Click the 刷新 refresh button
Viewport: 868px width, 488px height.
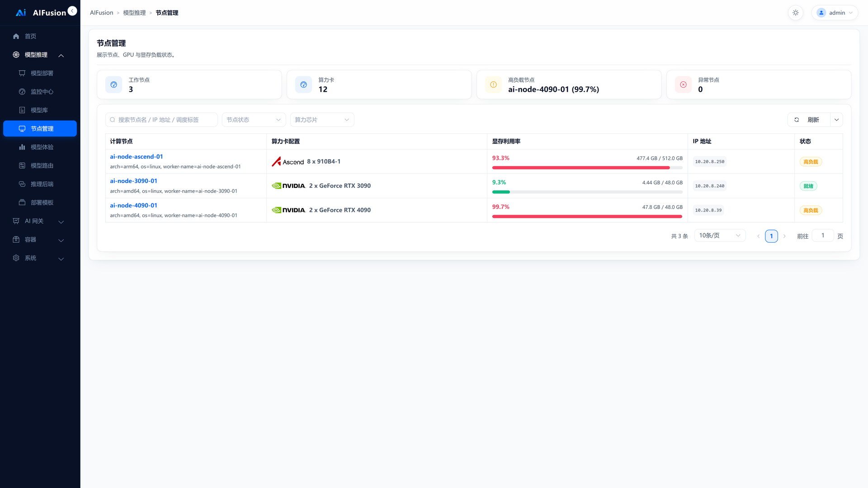pos(809,120)
